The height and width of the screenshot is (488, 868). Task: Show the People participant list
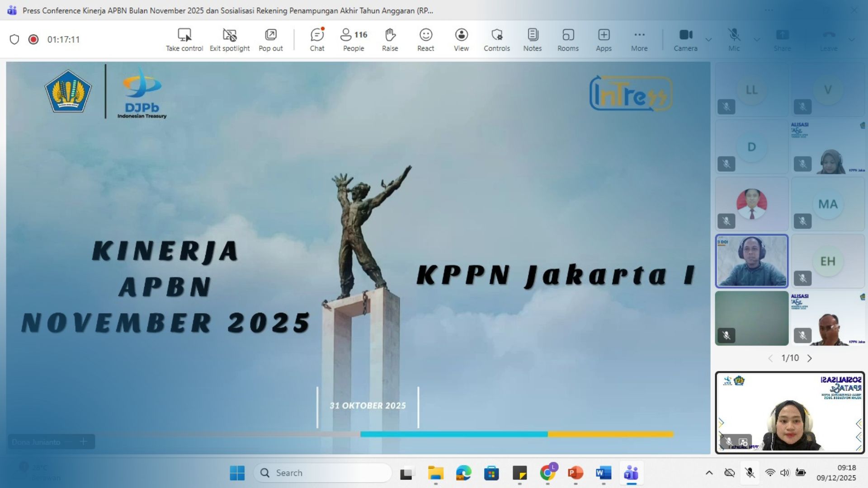(354, 40)
